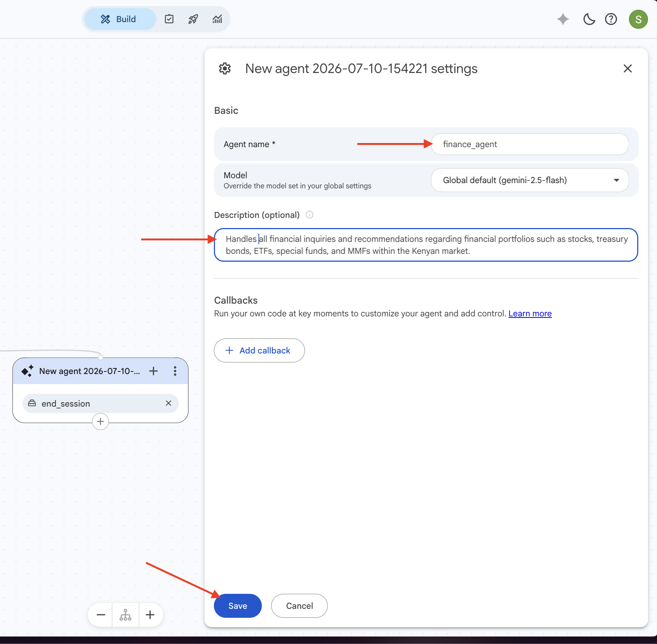The height and width of the screenshot is (644, 657).
Task: Select the end_session tool chip
Action: (x=100, y=403)
